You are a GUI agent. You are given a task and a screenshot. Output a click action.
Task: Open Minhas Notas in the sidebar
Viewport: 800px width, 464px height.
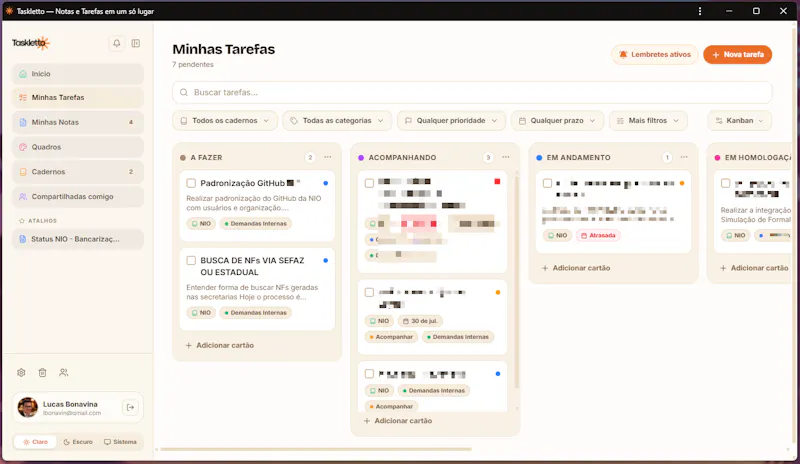(x=78, y=123)
